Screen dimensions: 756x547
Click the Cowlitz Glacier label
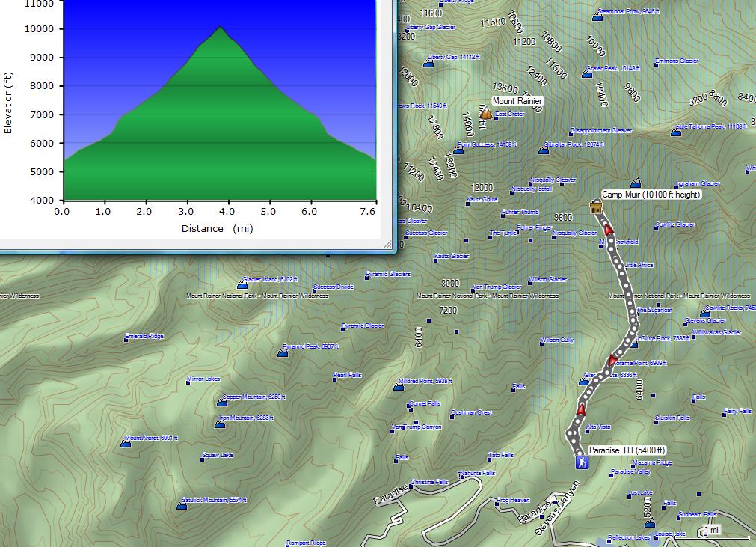675,224
